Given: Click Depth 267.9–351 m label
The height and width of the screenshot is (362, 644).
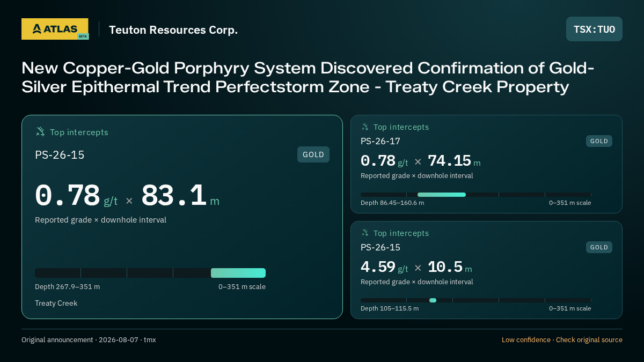Looking at the screenshot, I should [x=67, y=286].
